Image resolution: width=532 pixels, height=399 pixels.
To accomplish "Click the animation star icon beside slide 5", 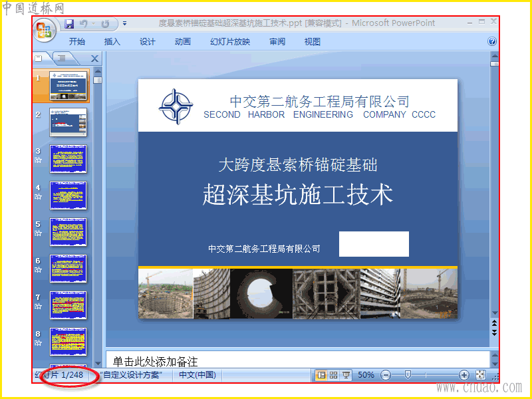I will (x=38, y=233).
